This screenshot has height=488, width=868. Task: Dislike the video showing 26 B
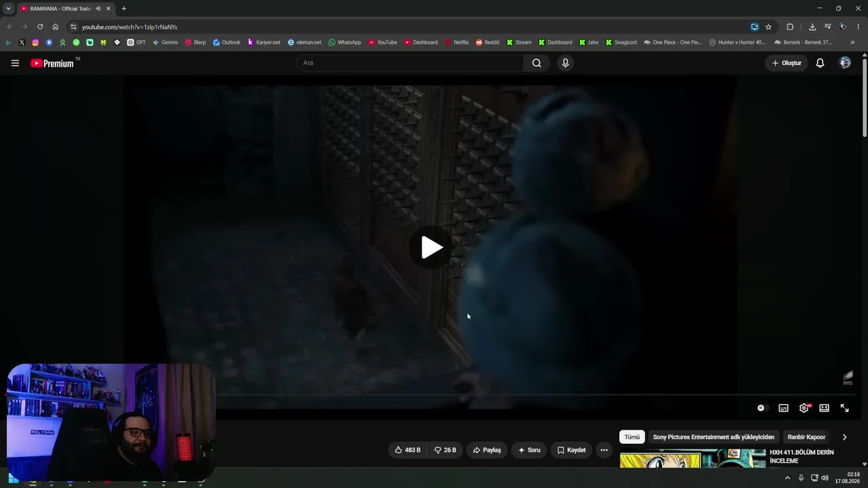[x=445, y=450]
